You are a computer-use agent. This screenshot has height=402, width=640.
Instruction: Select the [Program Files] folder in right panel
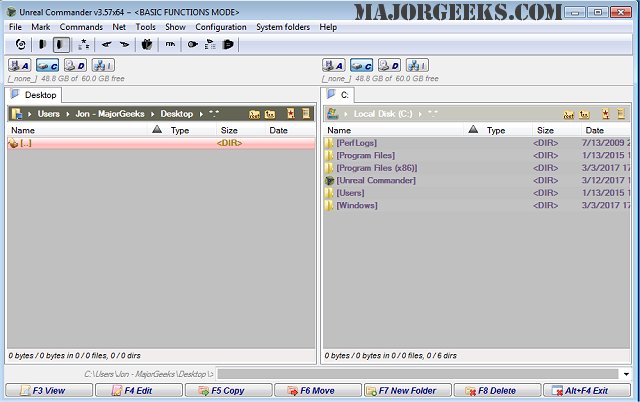[x=365, y=155]
